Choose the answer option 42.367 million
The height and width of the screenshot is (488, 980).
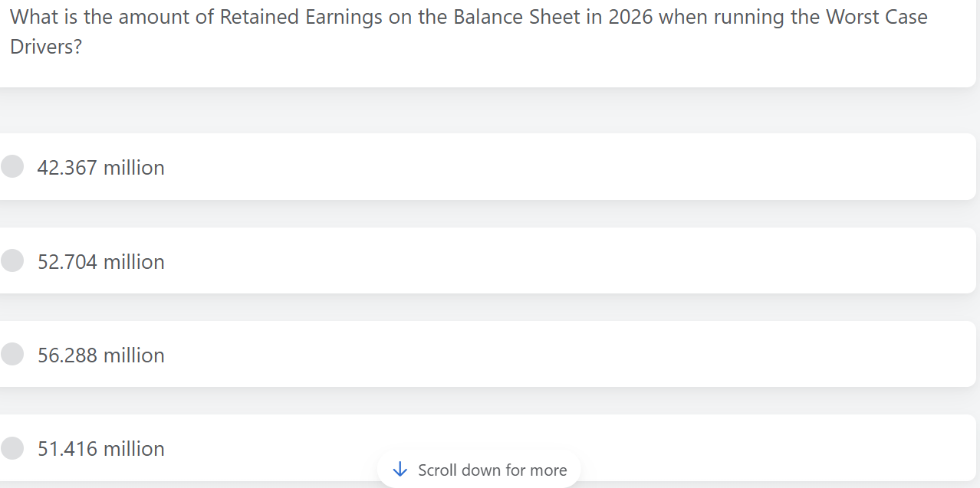[101, 167]
